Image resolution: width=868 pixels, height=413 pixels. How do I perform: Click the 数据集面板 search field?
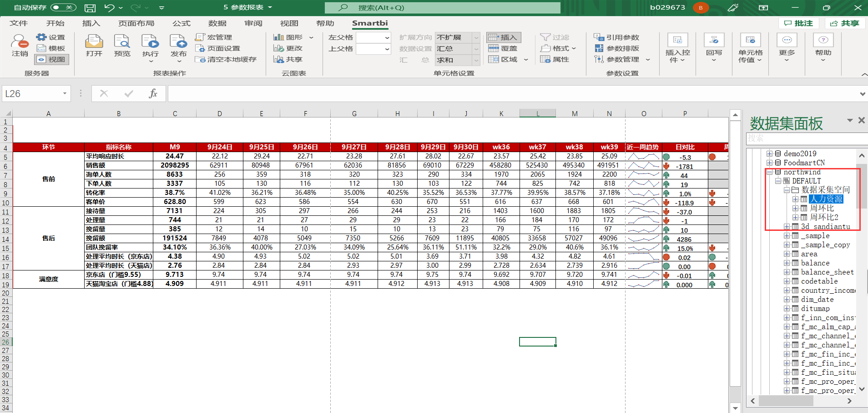[x=807, y=138]
